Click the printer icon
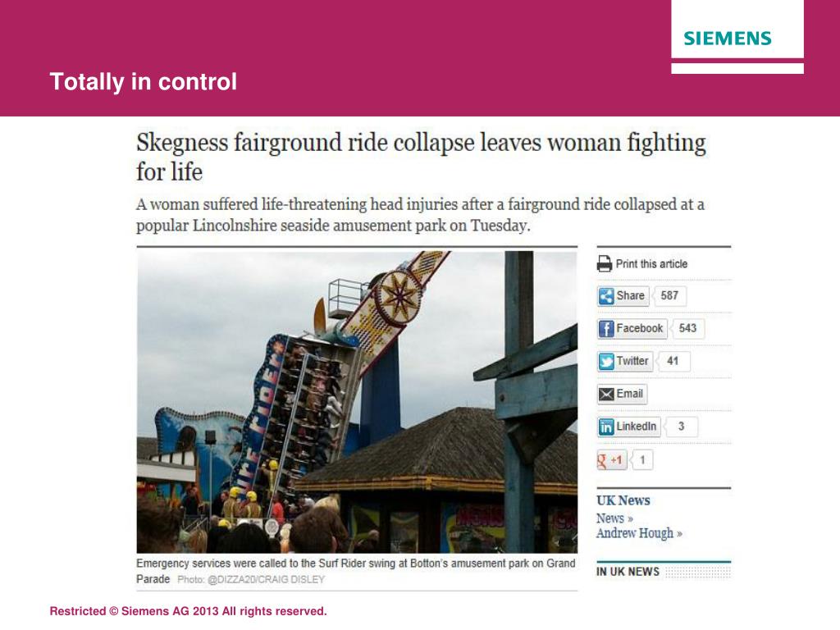840x630 pixels. click(605, 264)
